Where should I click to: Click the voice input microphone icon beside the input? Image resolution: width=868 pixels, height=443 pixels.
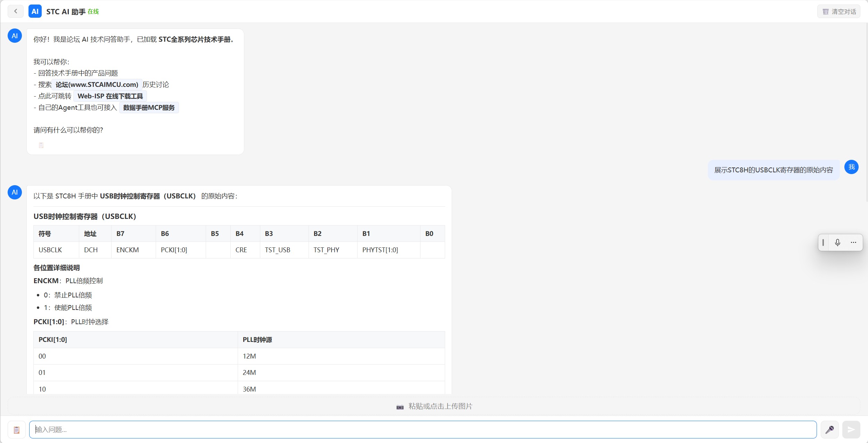(829, 430)
